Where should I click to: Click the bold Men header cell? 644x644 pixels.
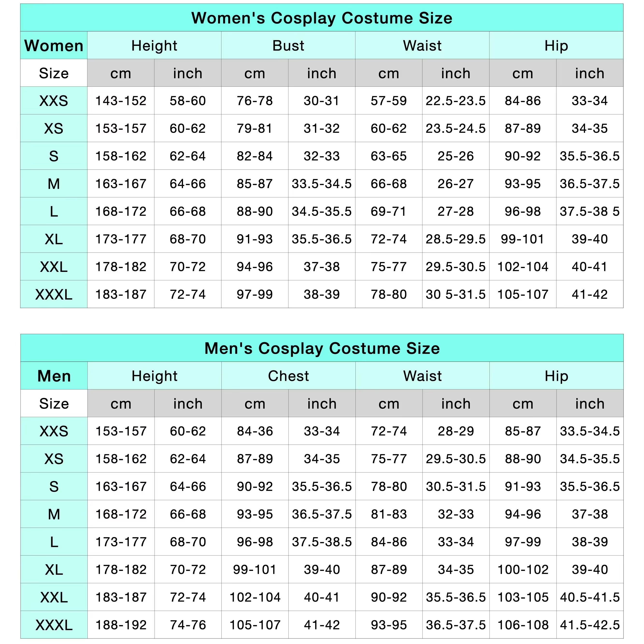tap(54, 376)
